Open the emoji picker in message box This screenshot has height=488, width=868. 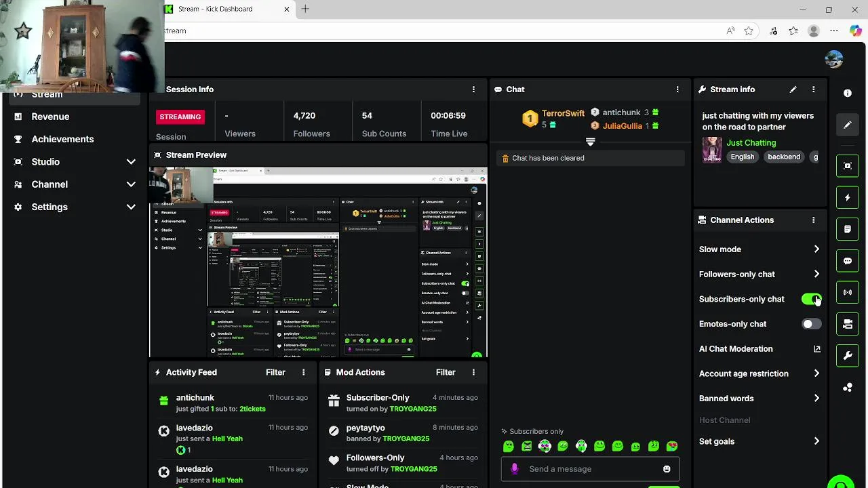point(667,469)
